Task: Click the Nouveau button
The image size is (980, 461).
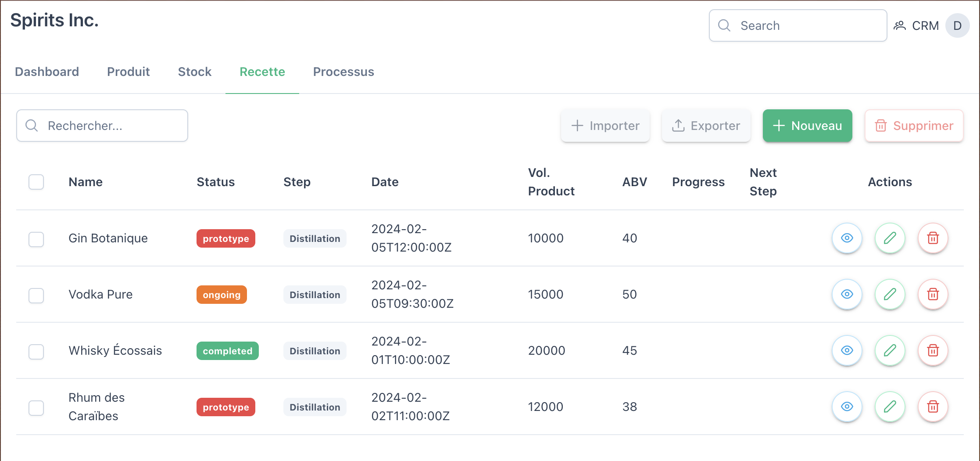Action: [807, 126]
